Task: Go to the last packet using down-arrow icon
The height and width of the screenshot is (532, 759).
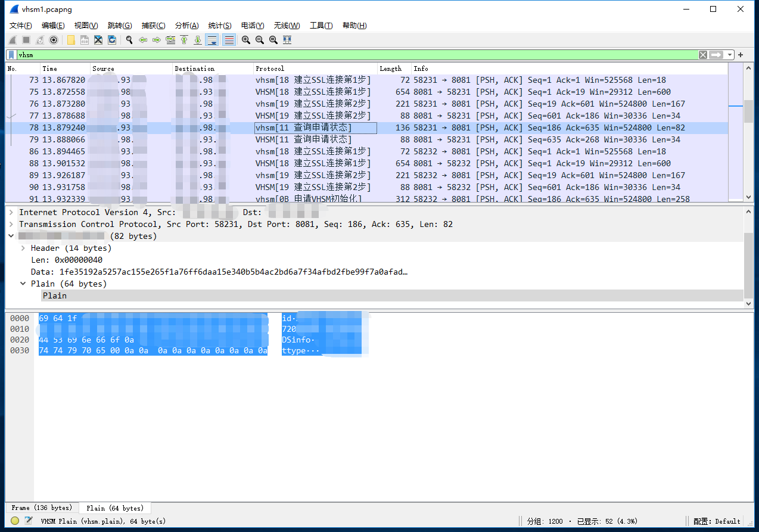Action: [x=198, y=40]
